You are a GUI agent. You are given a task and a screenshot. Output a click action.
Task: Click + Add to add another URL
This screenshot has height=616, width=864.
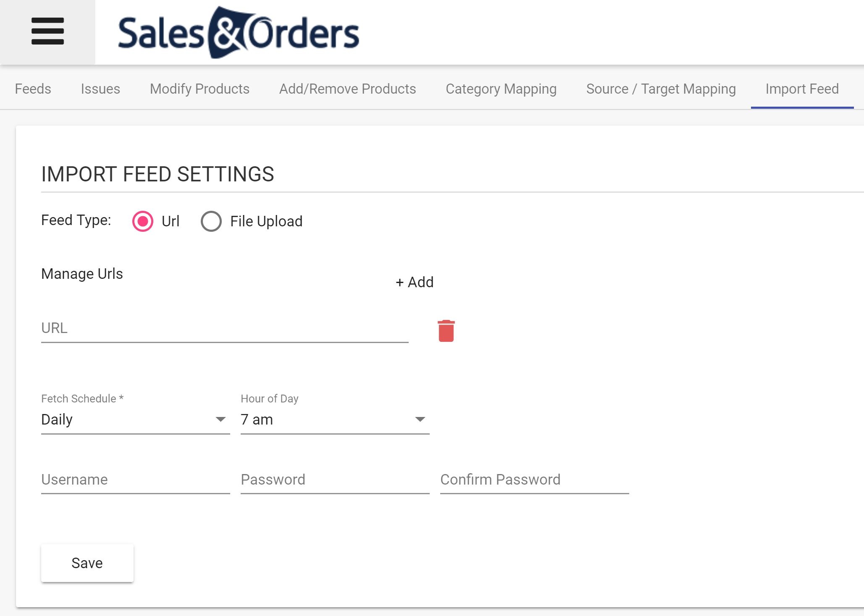click(414, 282)
